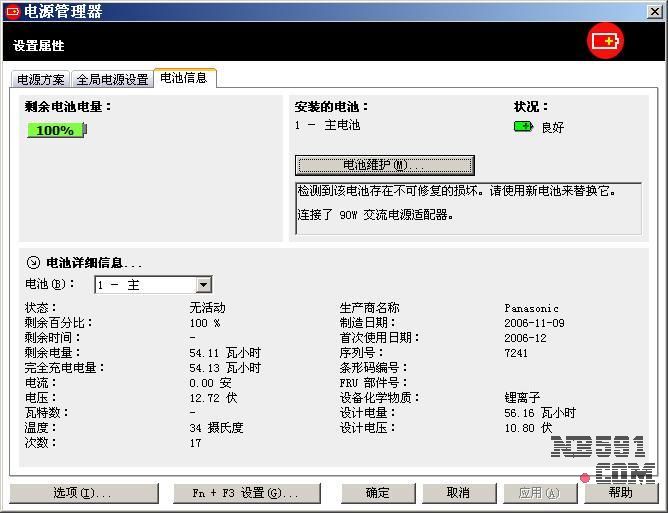Click the 良好 condition text
Screen dimensions: 668x513
pyautogui.click(x=553, y=127)
